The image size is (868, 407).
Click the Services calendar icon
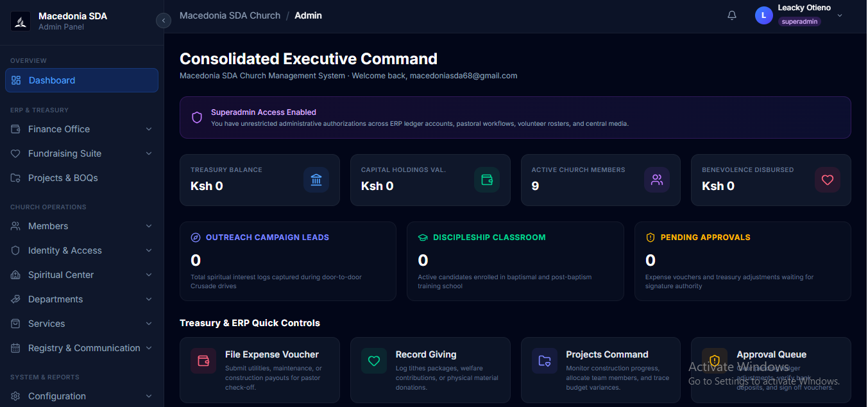click(15, 324)
